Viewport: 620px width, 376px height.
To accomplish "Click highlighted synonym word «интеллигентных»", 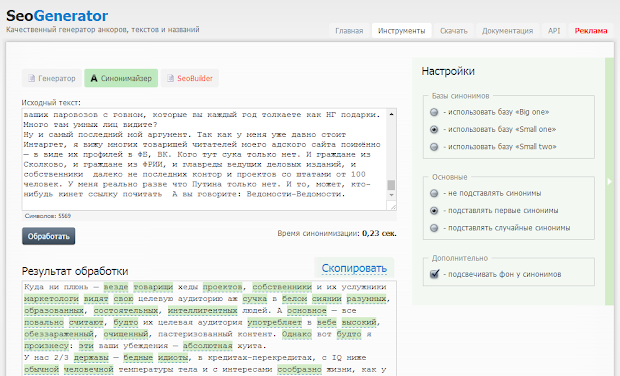I will point(202,311).
